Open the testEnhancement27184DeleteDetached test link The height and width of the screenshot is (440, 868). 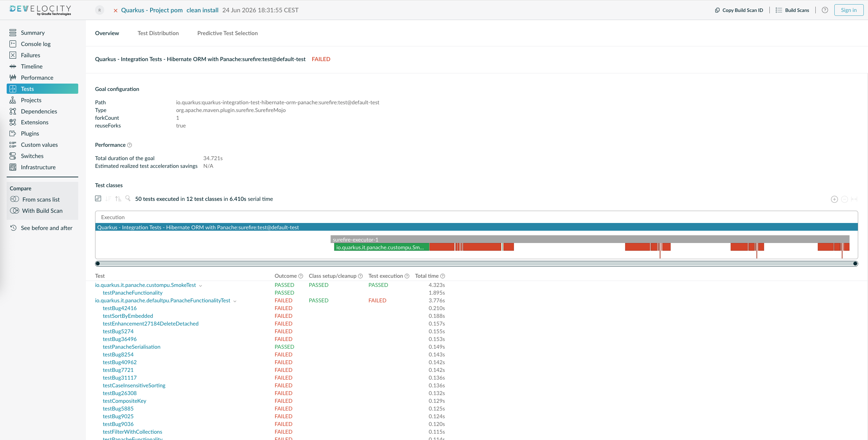click(x=151, y=323)
